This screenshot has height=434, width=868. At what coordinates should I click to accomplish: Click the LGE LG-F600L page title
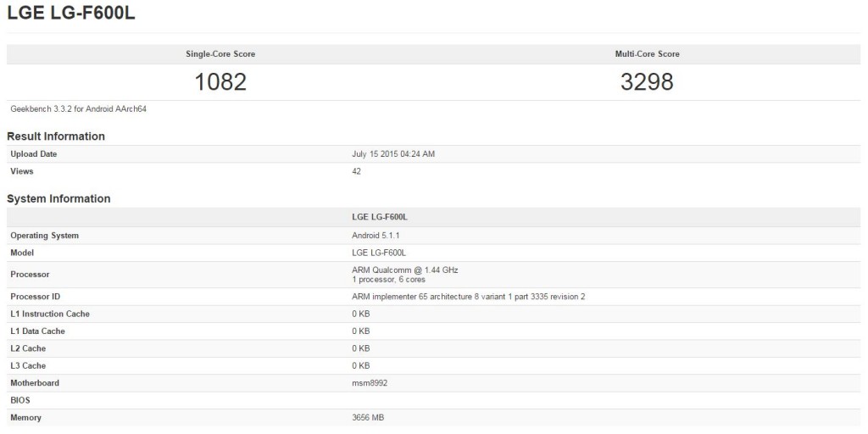pos(71,14)
